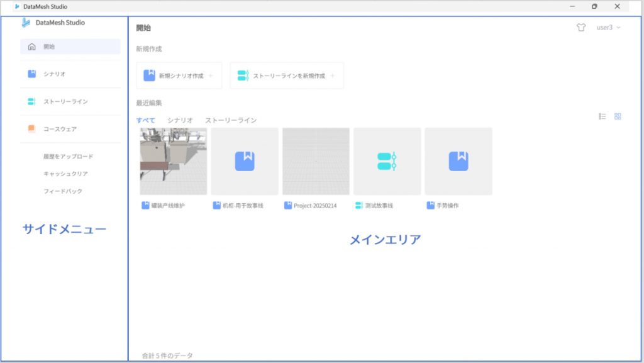Click the ストーリーライン sidebar icon

pos(32,101)
